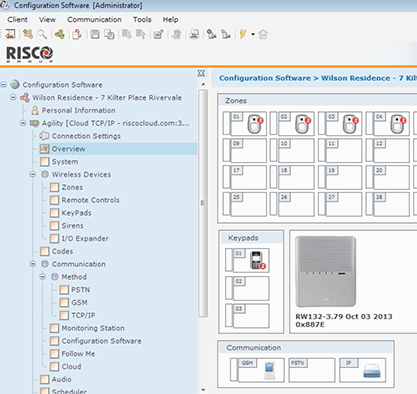The height and width of the screenshot is (394, 417).
Task: Click the green and orange share toolbar icon
Action: point(60,34)
